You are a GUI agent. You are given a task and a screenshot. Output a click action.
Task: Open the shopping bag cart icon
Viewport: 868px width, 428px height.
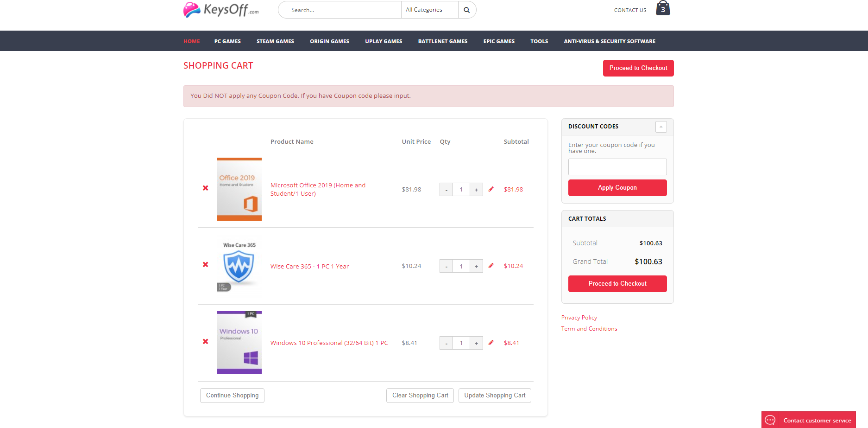pos(663,8)
